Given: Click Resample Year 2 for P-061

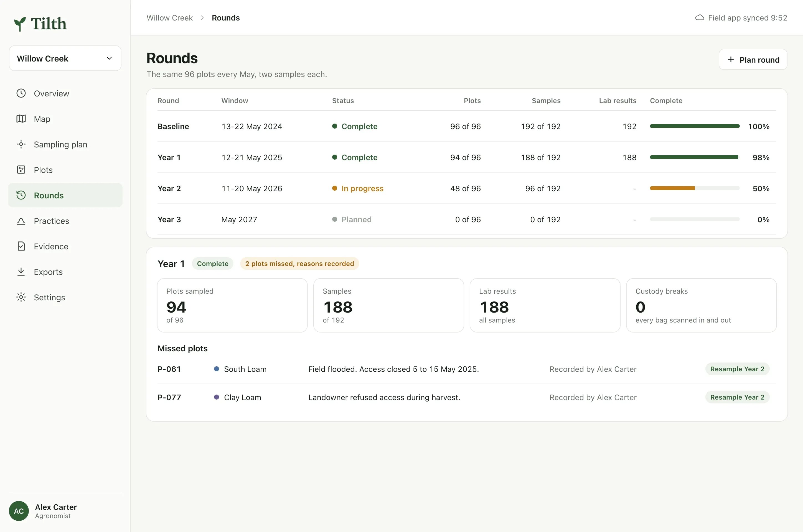Looking at the screenshot, I should pos(737,369).
